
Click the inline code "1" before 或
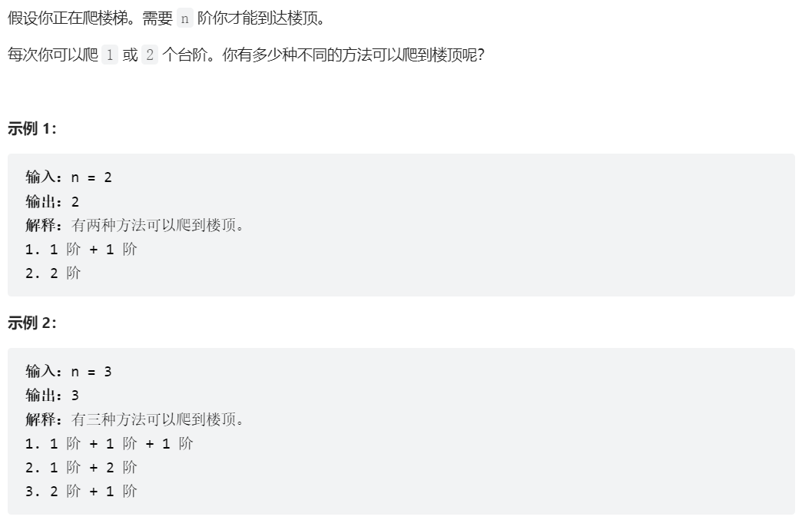[110, 55]
